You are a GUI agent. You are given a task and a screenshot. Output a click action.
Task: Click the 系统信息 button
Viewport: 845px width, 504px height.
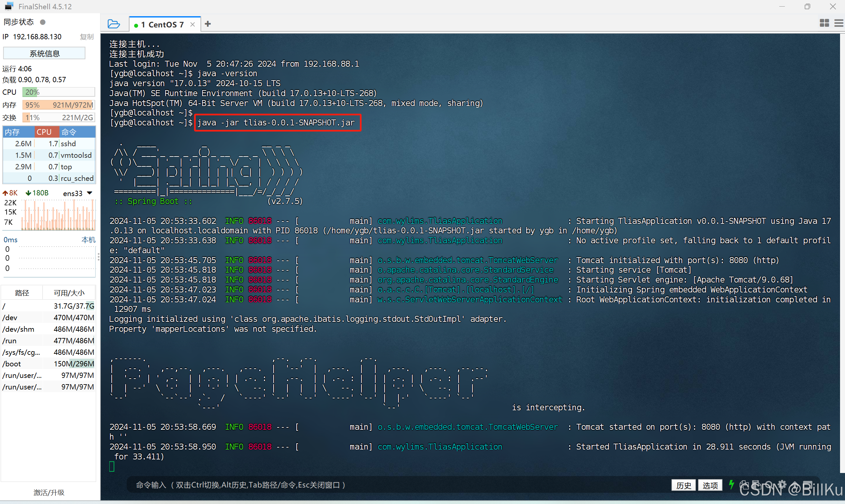point(44,53)
